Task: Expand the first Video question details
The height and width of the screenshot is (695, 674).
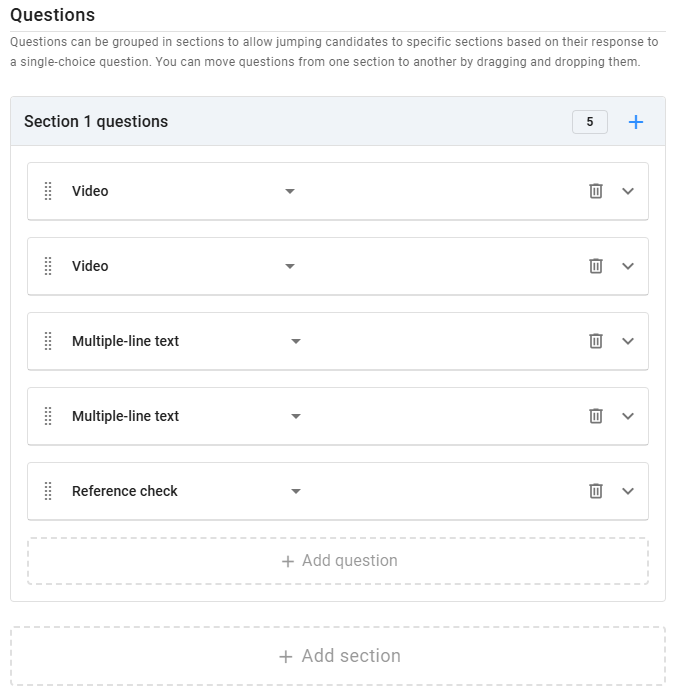Action: point(628,191)
